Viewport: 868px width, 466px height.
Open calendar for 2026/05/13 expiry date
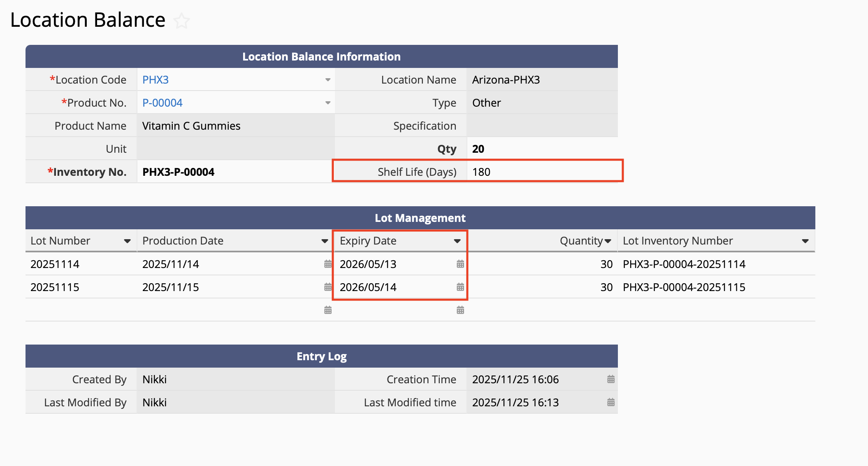460,264
